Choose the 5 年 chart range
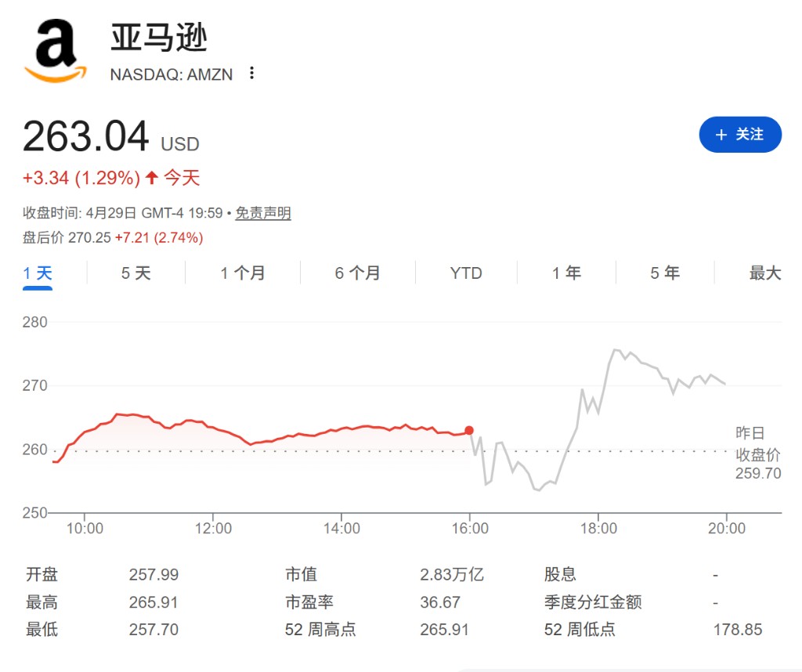 pos(665,273)
